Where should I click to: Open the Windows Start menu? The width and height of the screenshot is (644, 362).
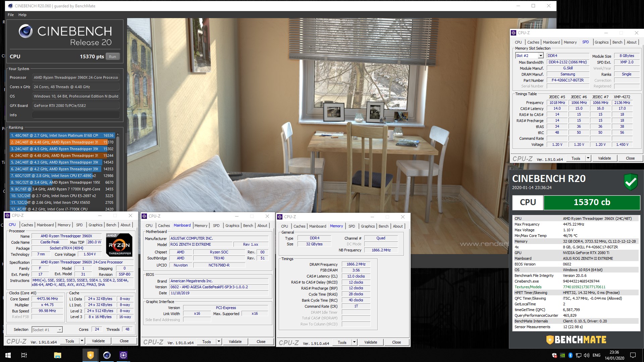point(8,355)
